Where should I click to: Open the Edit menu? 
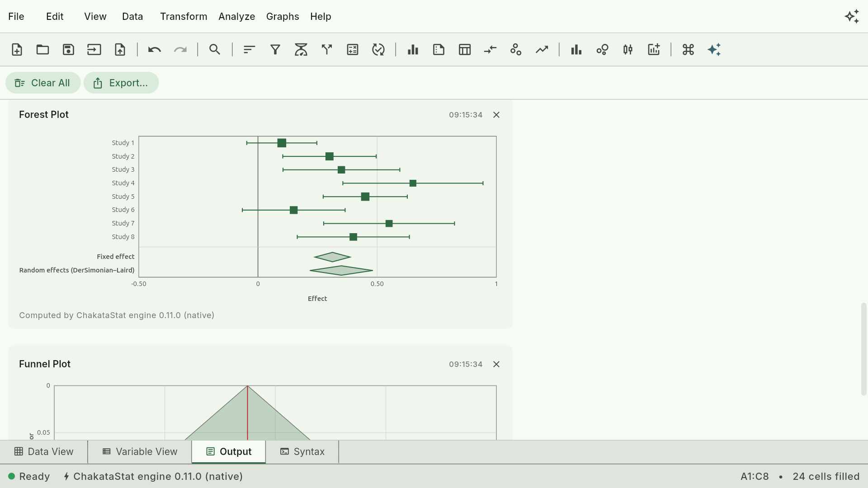pyautogui.click(x=55, y=17)
